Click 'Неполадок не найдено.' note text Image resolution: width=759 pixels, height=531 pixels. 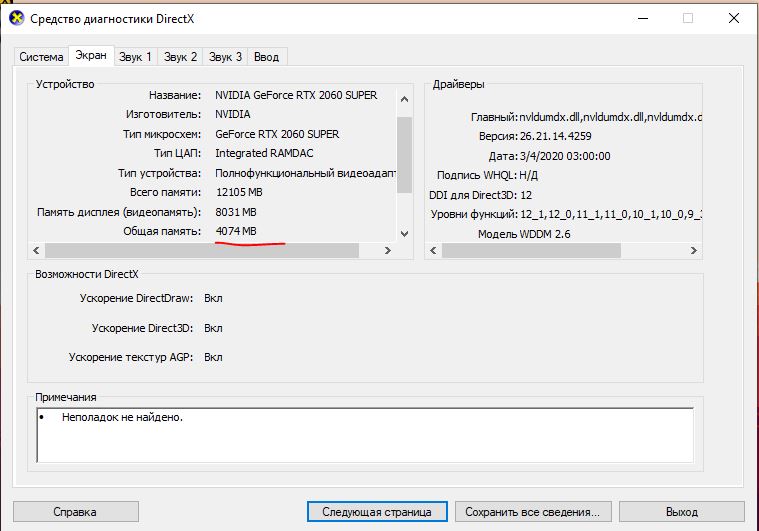pos(122,417)
